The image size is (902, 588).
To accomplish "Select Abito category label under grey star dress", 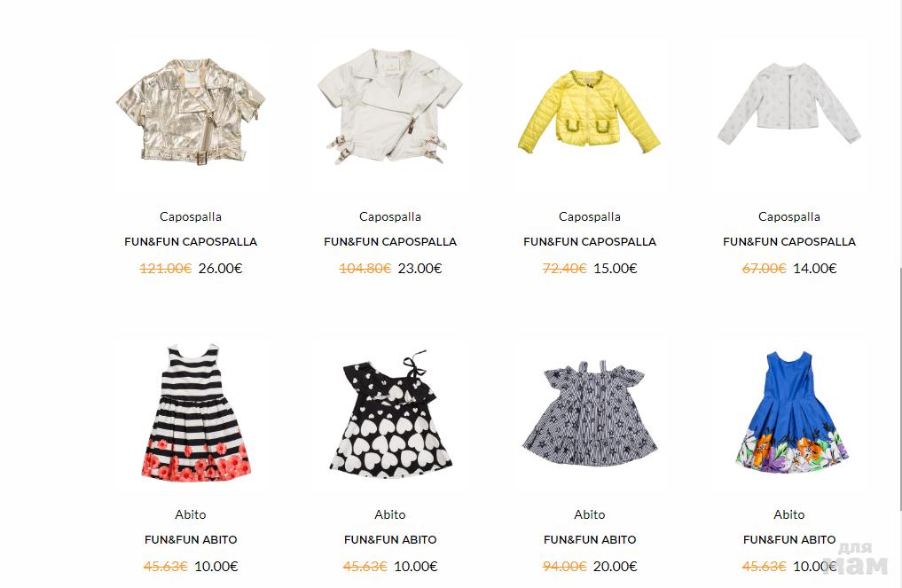I will tap(590, 514).
